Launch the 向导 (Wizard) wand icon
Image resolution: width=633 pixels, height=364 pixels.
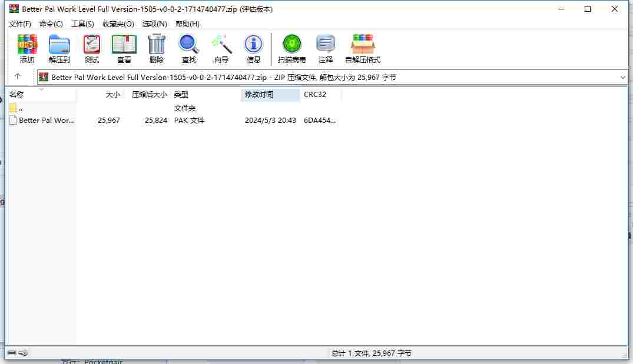click(x=221, y=49)
